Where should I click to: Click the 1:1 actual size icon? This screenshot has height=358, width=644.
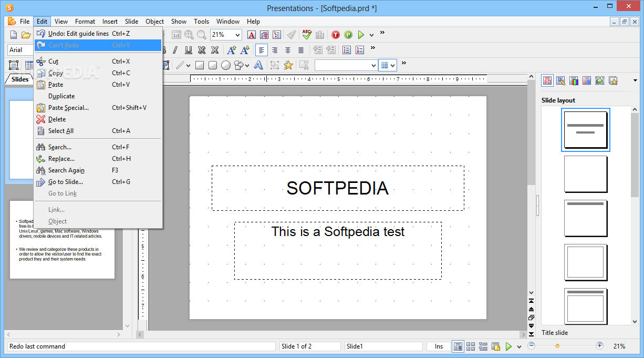[176, 35]
